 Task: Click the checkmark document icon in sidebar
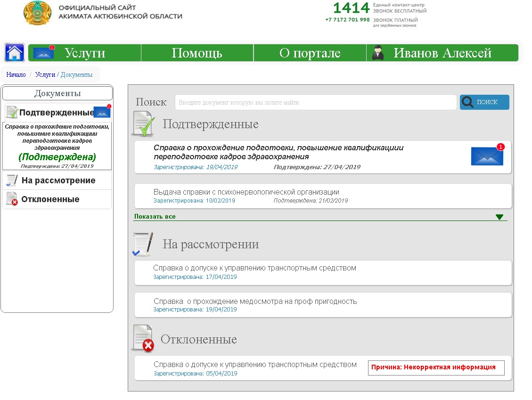point(12,112)
